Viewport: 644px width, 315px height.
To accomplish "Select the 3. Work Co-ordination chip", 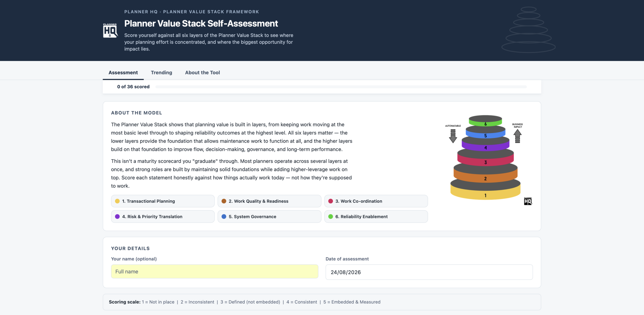I will tap(376, 201).
